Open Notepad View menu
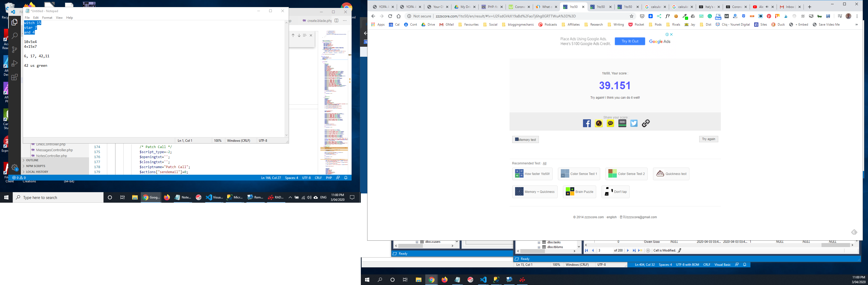The image size is (868, 285). [59, 17]
